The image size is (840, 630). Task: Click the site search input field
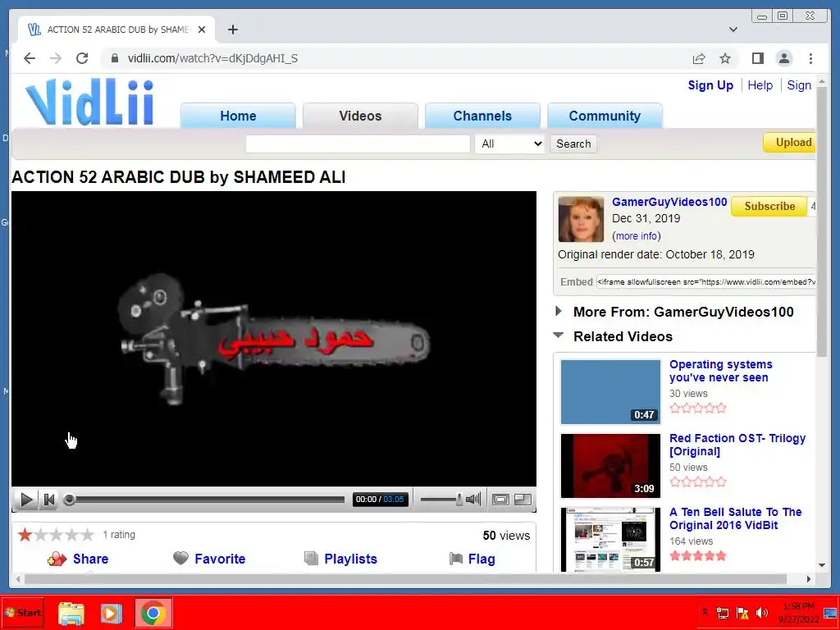358,144
